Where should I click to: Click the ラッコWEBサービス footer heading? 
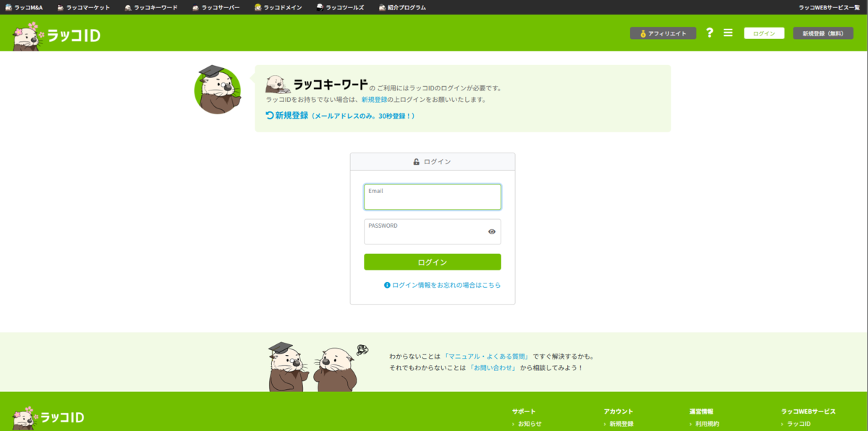tap(808, 411)
